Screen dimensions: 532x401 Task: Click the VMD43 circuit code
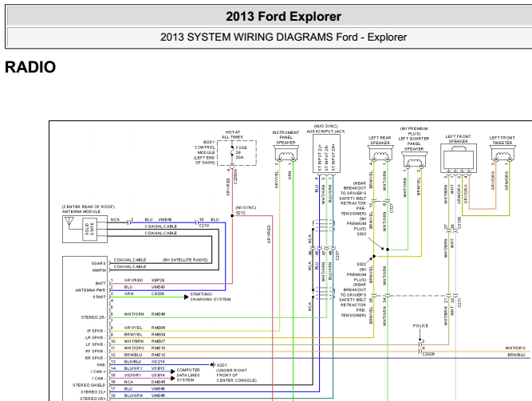(x=158, y=287)
